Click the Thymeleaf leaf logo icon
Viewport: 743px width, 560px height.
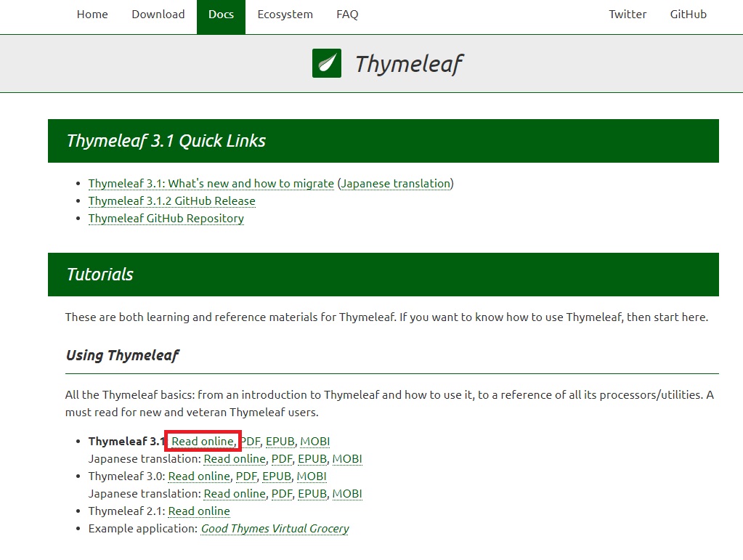point(327,63)
